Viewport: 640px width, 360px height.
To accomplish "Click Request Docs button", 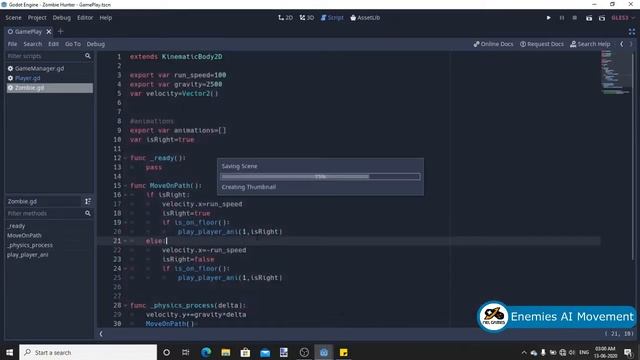I will click(x=542, y=44).
